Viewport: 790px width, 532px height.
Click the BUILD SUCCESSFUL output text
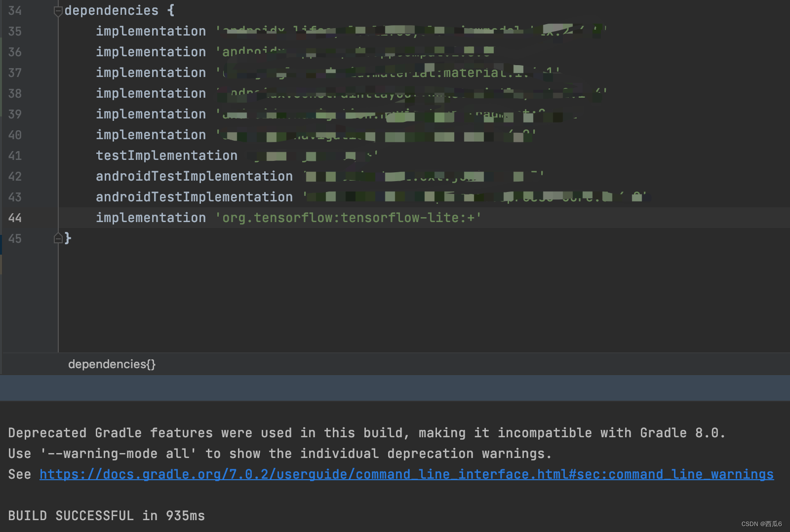pyautogui.click(x=106, y=515)
